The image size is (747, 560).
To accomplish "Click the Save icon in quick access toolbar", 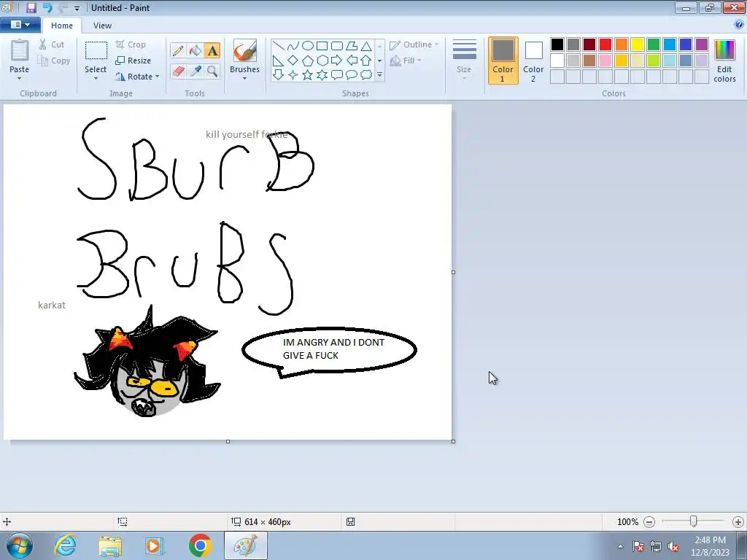I will point(31,7).
